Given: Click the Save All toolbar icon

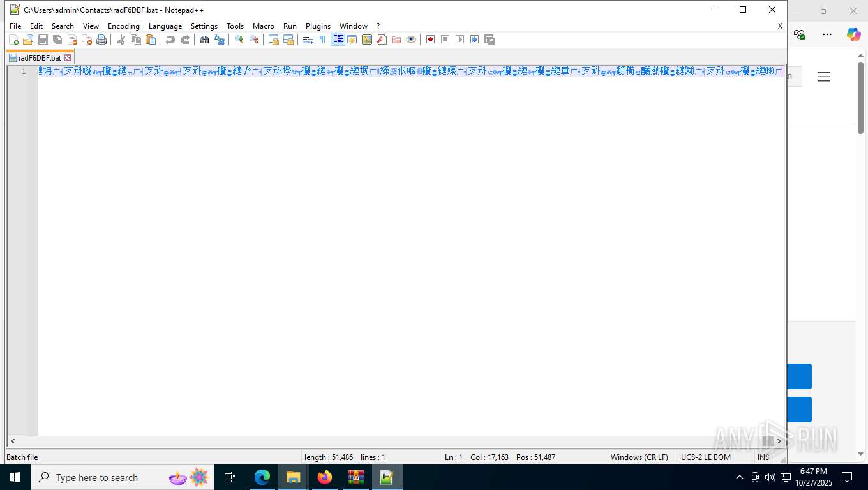Looking at the screenshot, I should tap(57, 40).
